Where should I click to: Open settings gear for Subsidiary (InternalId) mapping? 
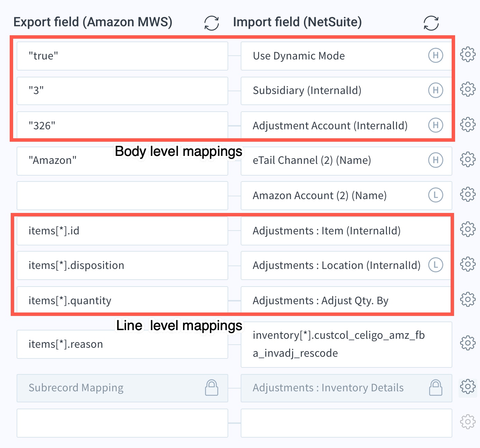[468, 89]
